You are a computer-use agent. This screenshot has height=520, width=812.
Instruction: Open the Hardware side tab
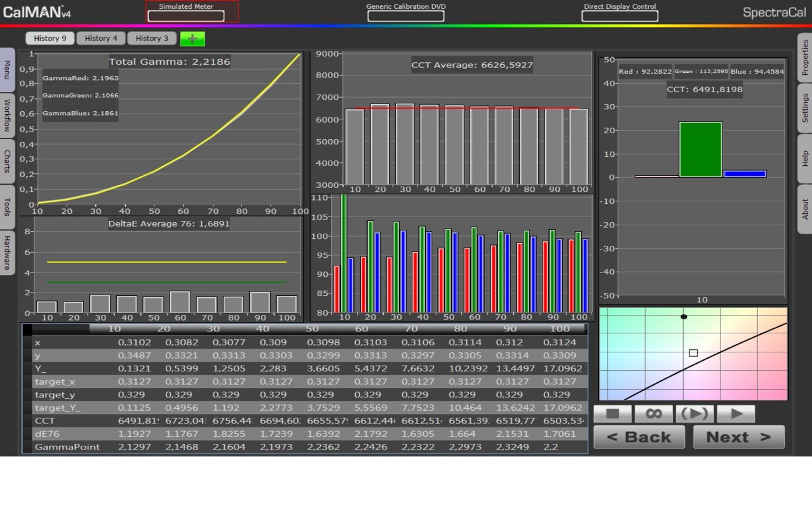tap(7, 253)
